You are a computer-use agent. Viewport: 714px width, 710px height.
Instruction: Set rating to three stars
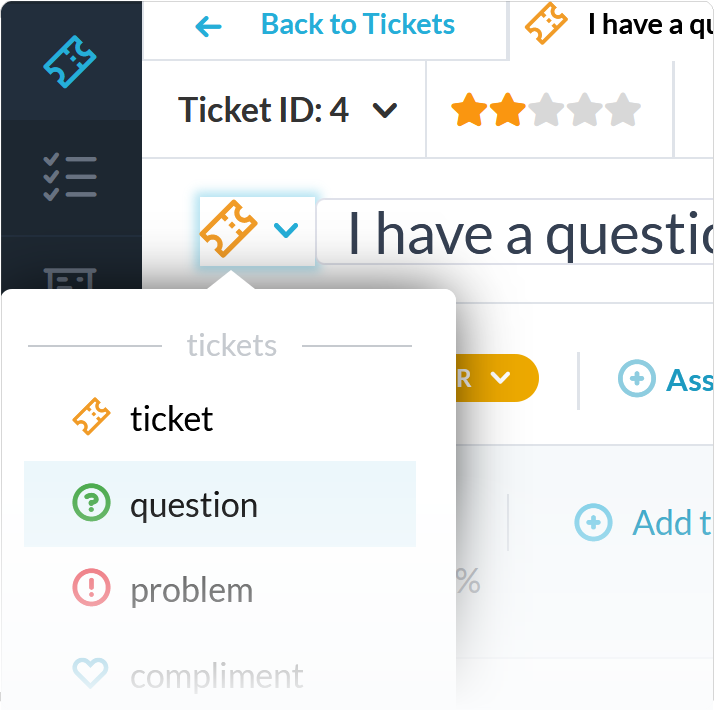coord(546,109)
